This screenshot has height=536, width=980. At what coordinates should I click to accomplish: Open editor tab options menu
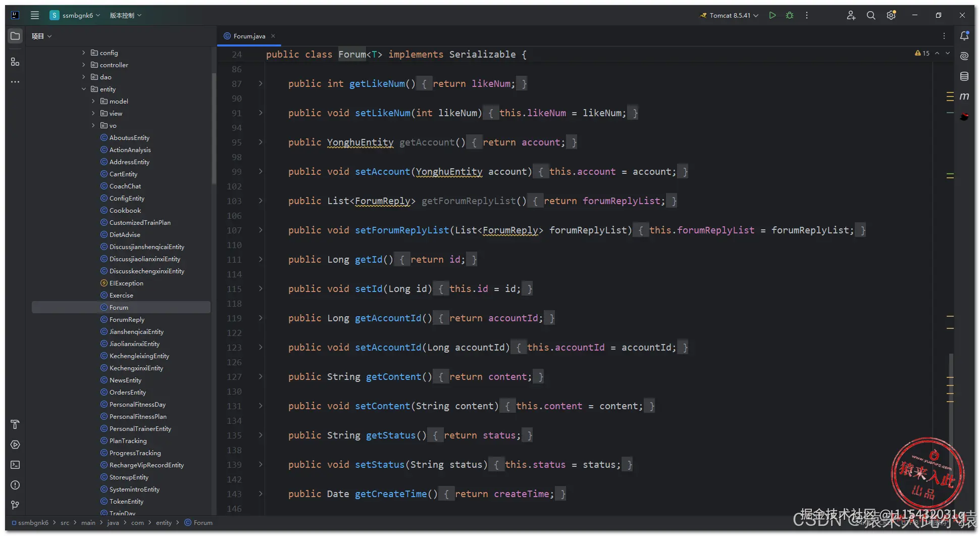coord(944,36)
